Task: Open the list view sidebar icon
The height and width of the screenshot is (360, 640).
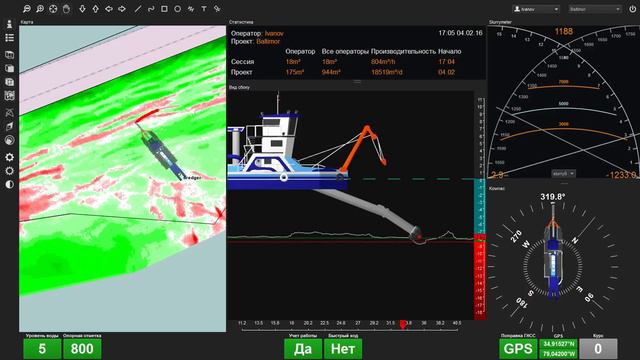Action: point(9,38)
